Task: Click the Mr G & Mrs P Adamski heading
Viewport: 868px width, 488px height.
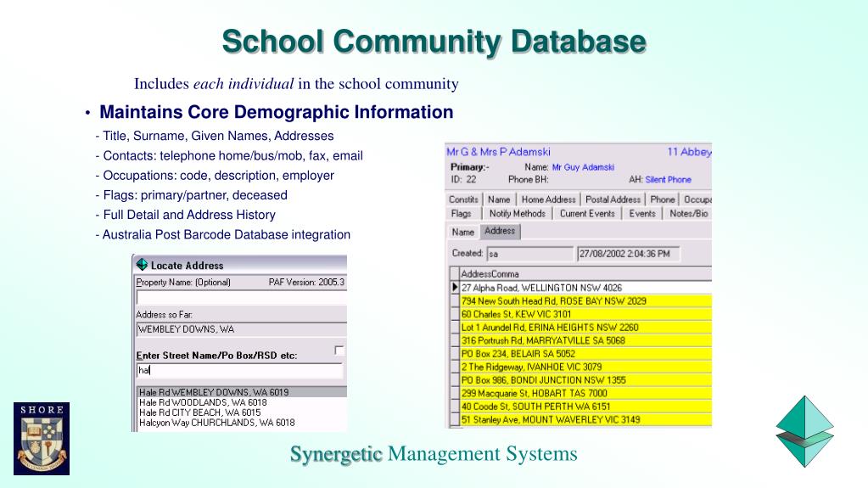Action: pyautogui.click(x=498, y=152)
